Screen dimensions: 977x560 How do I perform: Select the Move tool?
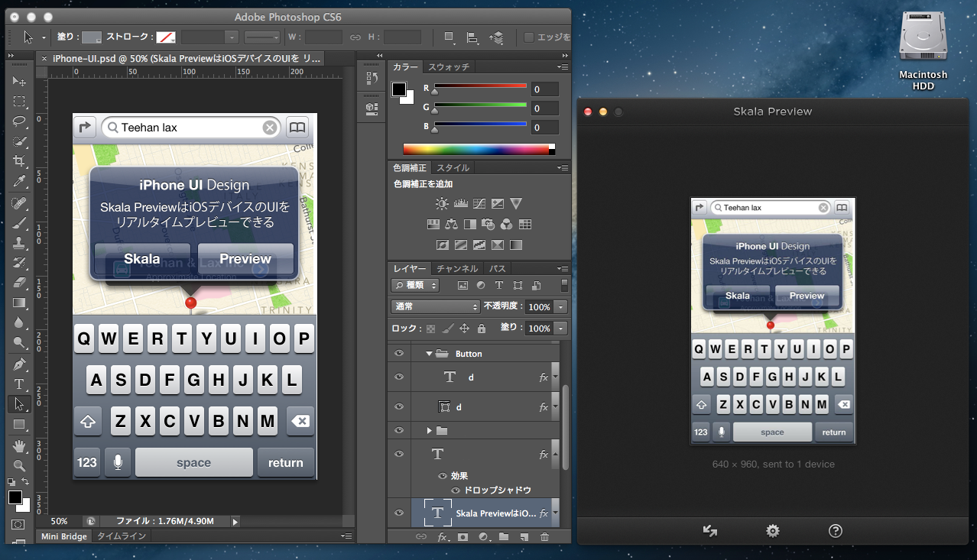tap(19, 81)
